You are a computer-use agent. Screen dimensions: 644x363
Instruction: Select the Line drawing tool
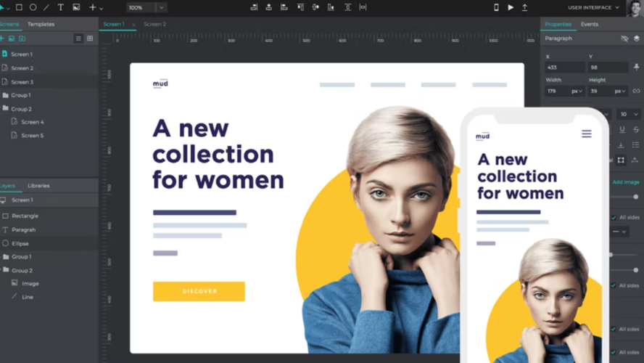(x=46, y=7)
